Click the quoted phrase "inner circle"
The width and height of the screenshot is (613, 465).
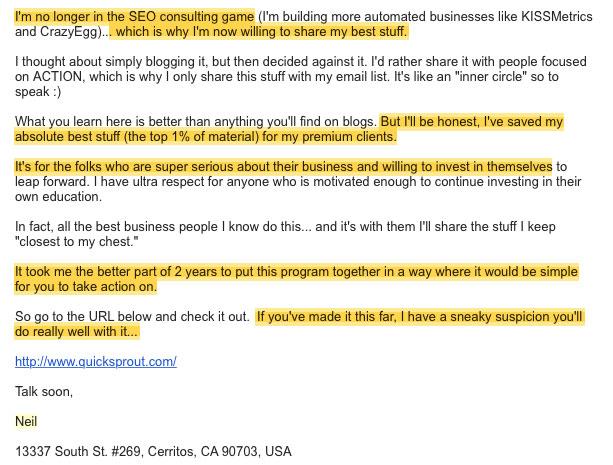491,76
